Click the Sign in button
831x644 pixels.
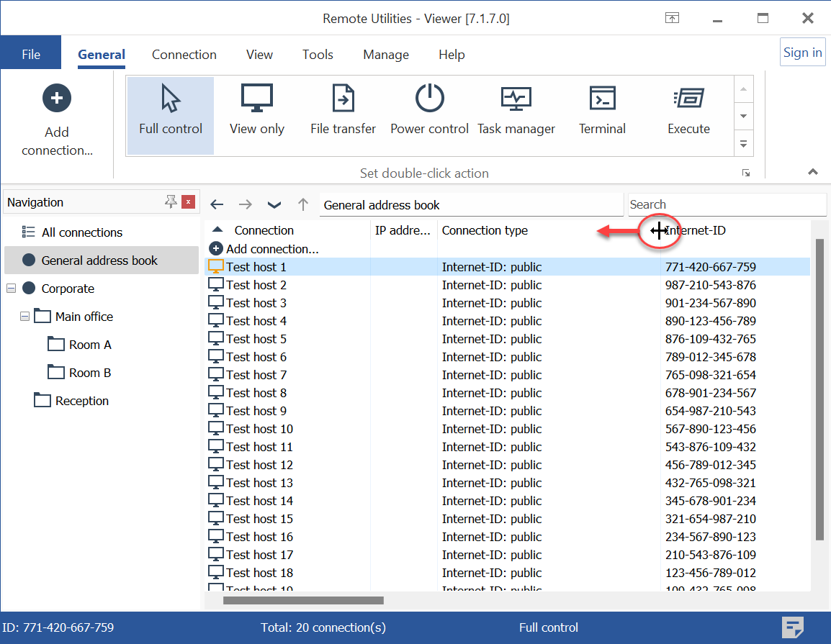802,53
